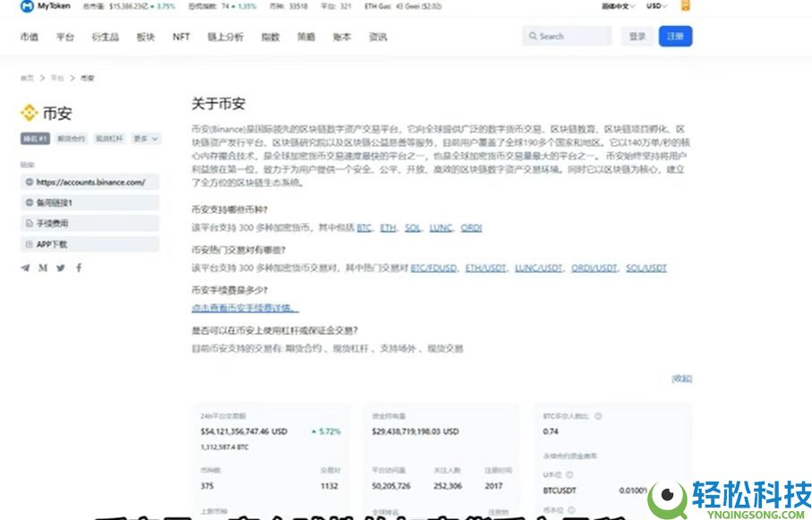Viewport: 812px width, 520px height.
Task: Open the ORDI/USDT trading pair link
Action: click(x=594, y=269)
